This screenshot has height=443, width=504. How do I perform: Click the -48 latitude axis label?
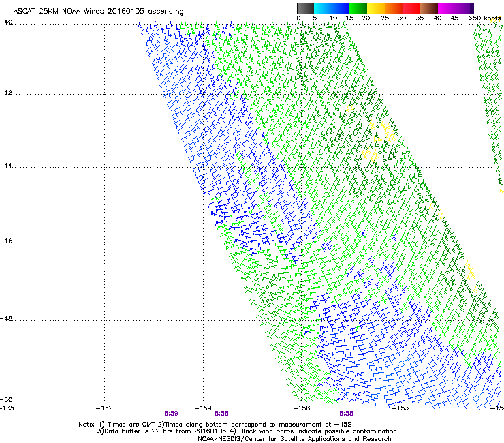6,318
